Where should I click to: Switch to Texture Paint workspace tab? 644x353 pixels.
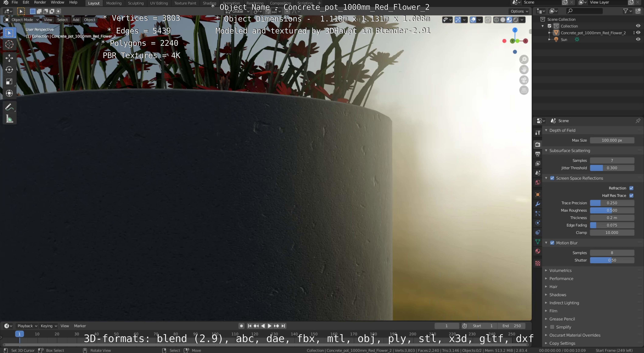185,3
